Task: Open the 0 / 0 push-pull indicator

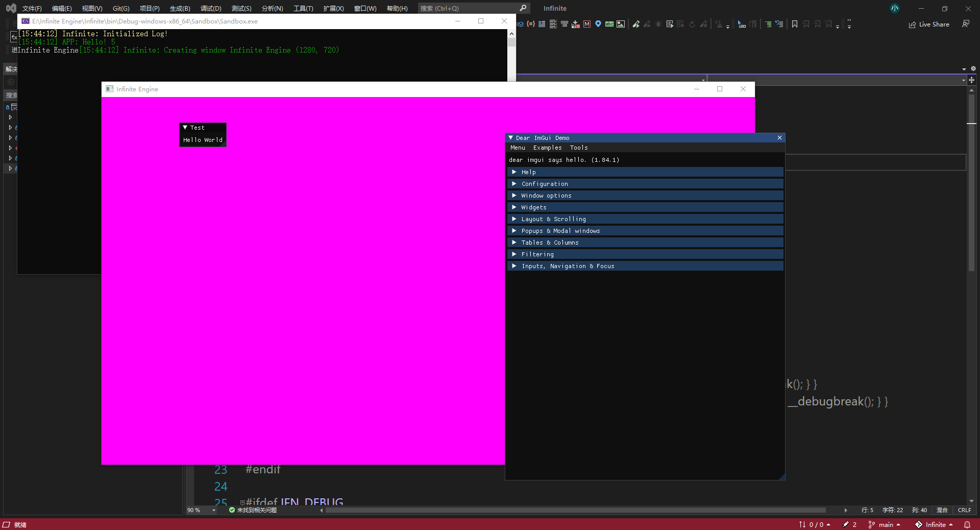Action: tap(815, 524)
